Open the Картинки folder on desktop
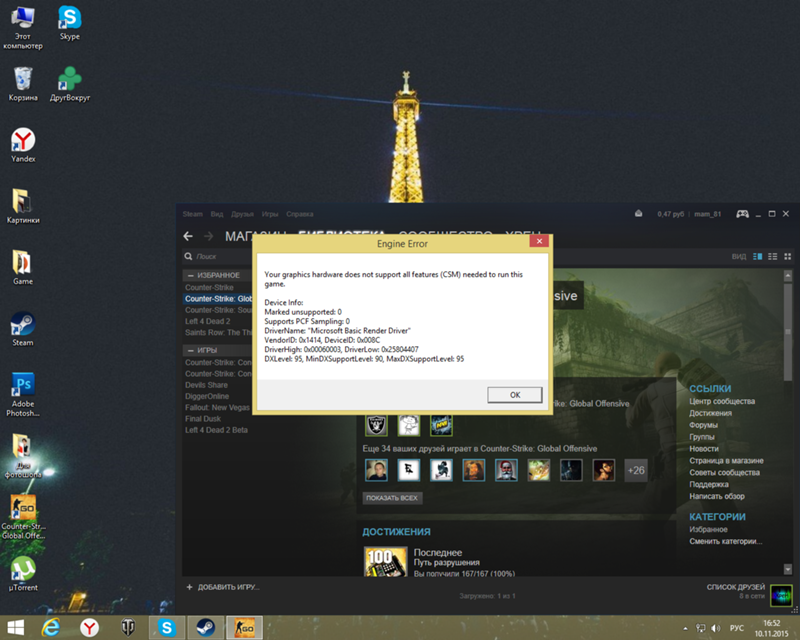Screen dimensions: 800x640 point(23,207)
